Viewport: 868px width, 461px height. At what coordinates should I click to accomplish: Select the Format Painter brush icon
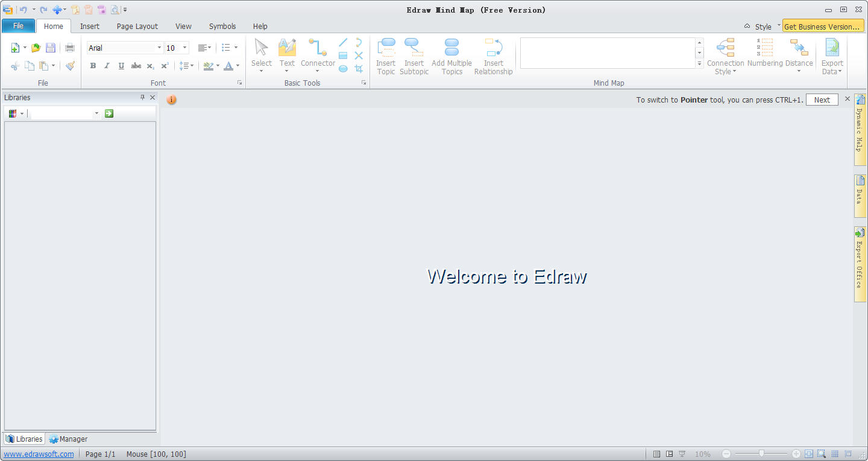(70, 66)
